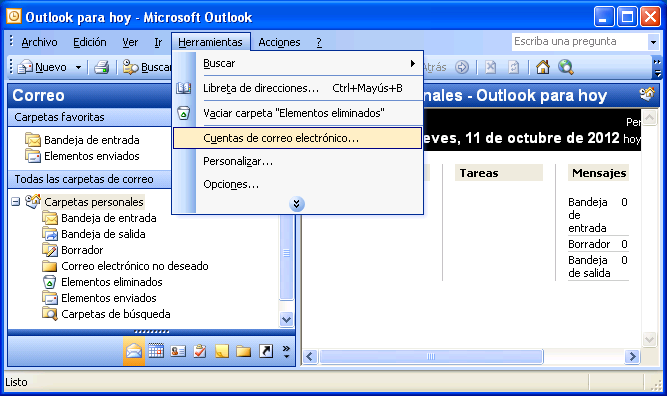Image resolution: width=667 pixels, height=396 pixels.
Task: Open the Calendar navigation pane icon
Action: (x=156, y=351)
